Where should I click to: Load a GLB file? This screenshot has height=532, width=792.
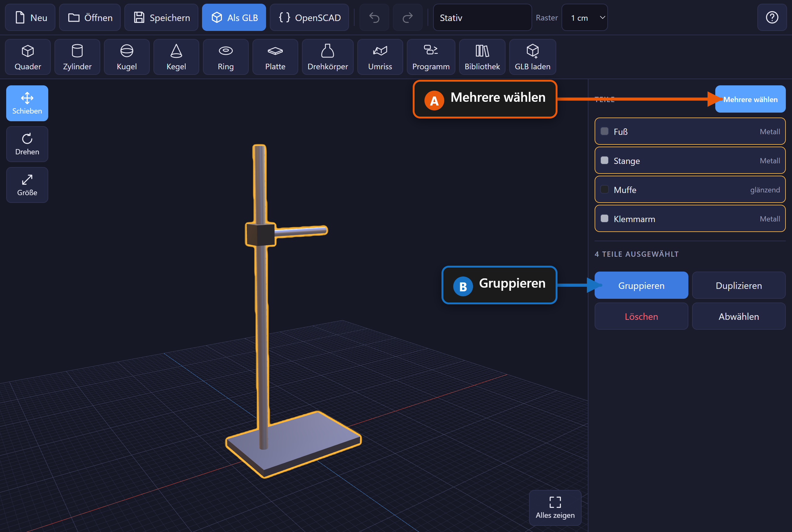(x=533, y=57)
